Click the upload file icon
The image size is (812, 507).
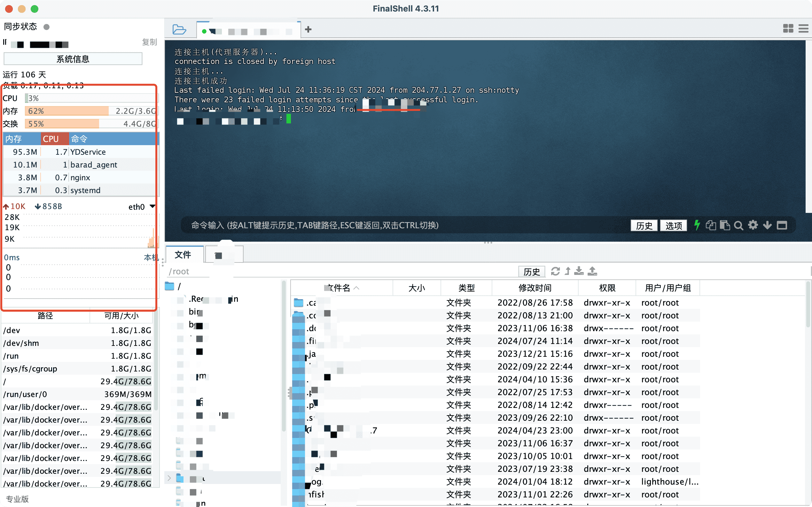[592, 271]
